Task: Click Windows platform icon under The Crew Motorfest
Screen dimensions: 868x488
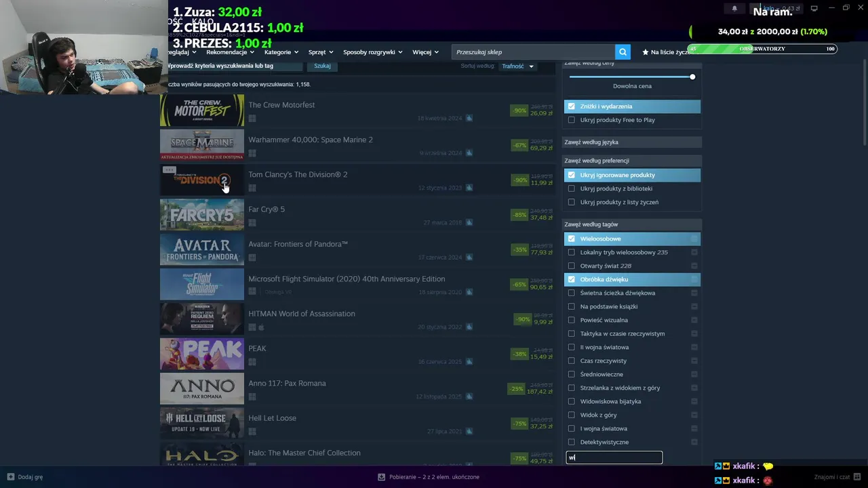Action: click(252, 118)
